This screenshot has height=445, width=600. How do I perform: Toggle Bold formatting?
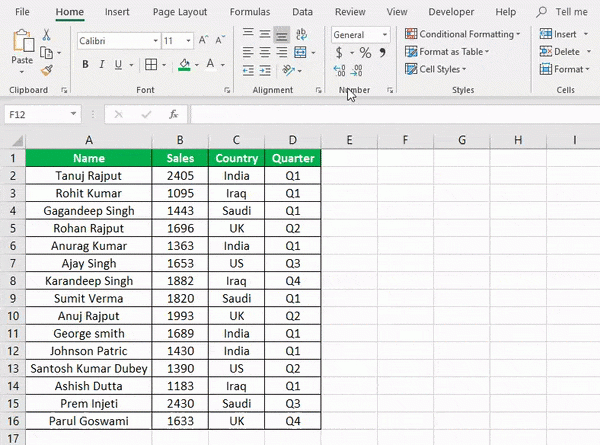click(86, 65)
